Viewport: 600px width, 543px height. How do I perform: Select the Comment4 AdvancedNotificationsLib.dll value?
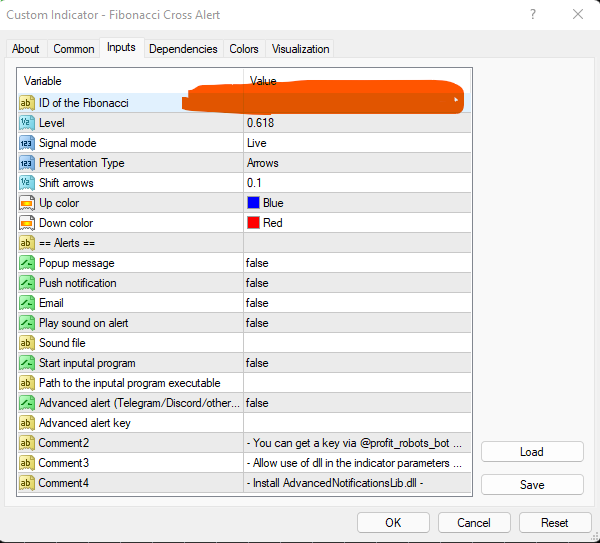(x=357, y=483)
